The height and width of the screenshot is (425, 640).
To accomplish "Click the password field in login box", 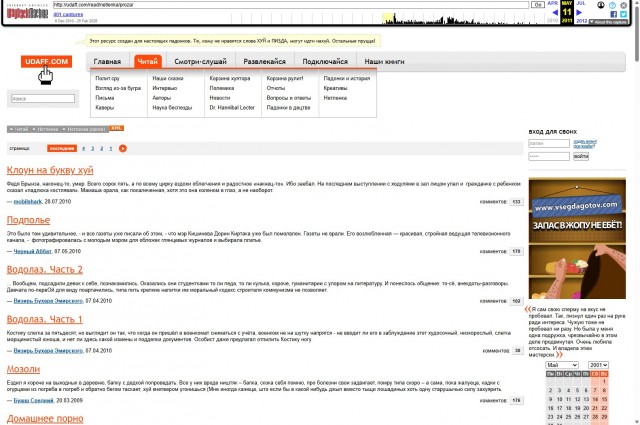I will point(549,156).
